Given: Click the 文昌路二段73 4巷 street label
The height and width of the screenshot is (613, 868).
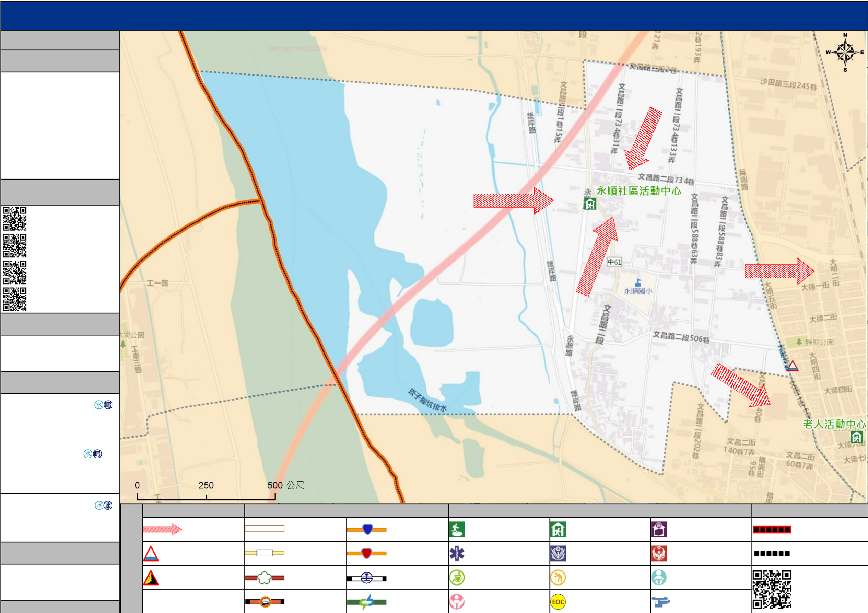Looking at the screenshot, I should tap(666, 179).
